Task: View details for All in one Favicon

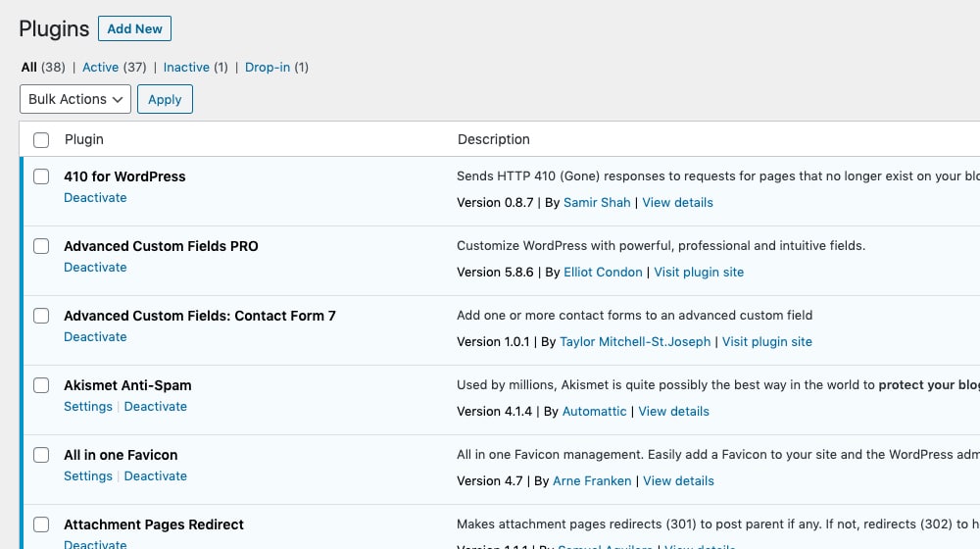Action: click(x=679, y=480)
